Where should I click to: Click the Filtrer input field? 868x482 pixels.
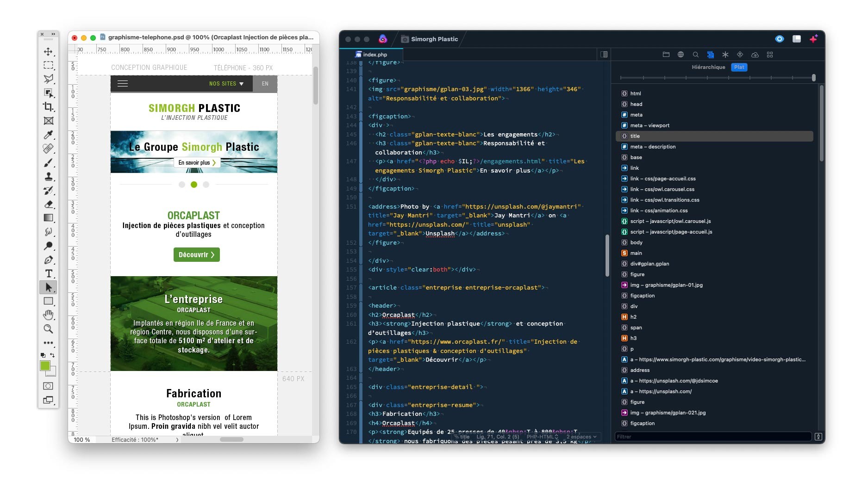point(713,437)
